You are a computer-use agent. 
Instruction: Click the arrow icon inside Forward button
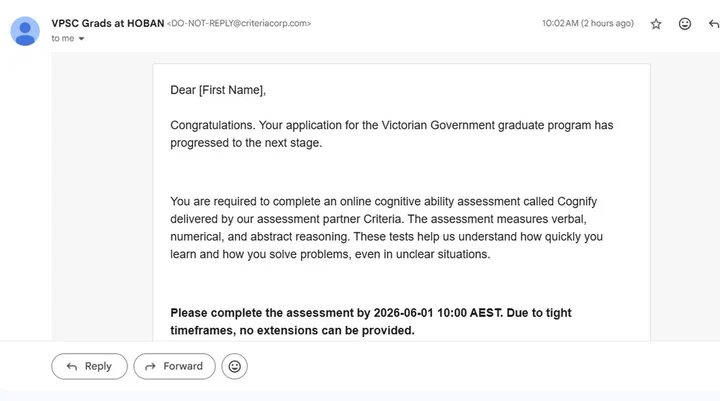150,366
